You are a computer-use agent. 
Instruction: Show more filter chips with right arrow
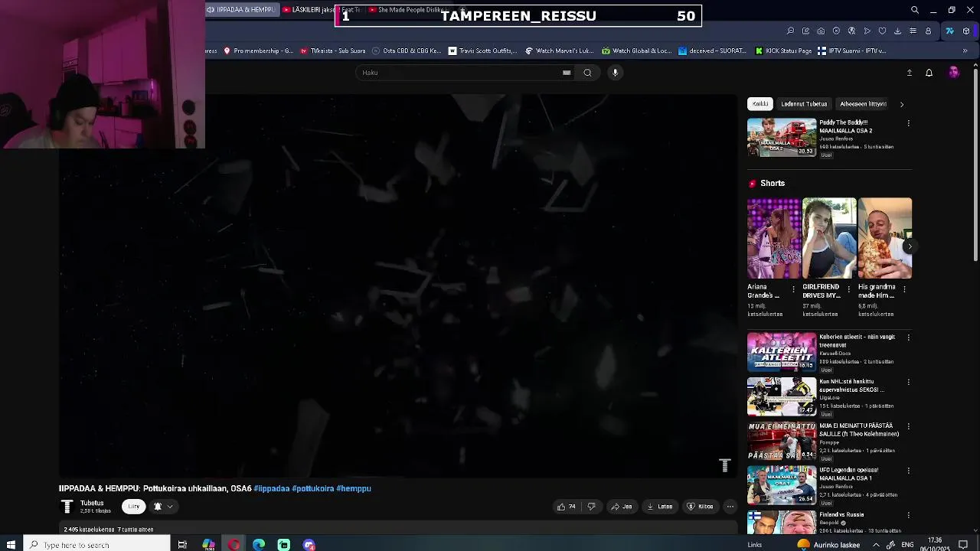(902, 104)
